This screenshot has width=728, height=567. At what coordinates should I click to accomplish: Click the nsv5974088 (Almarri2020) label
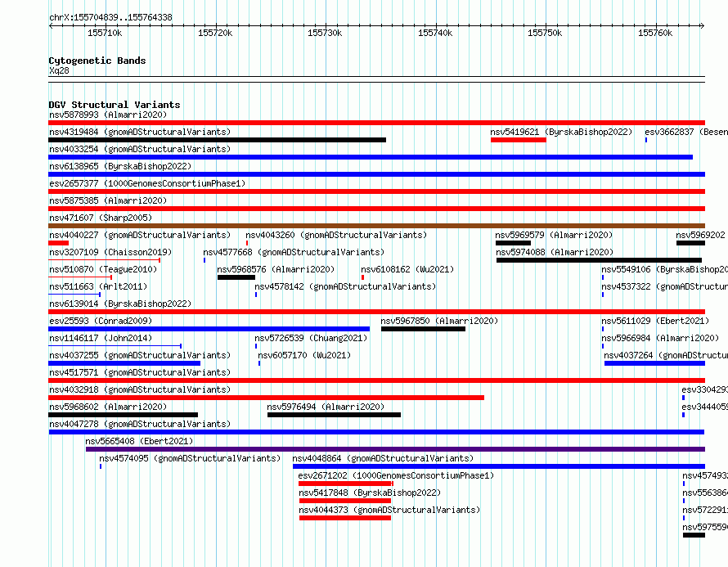[x=555, y=252]
